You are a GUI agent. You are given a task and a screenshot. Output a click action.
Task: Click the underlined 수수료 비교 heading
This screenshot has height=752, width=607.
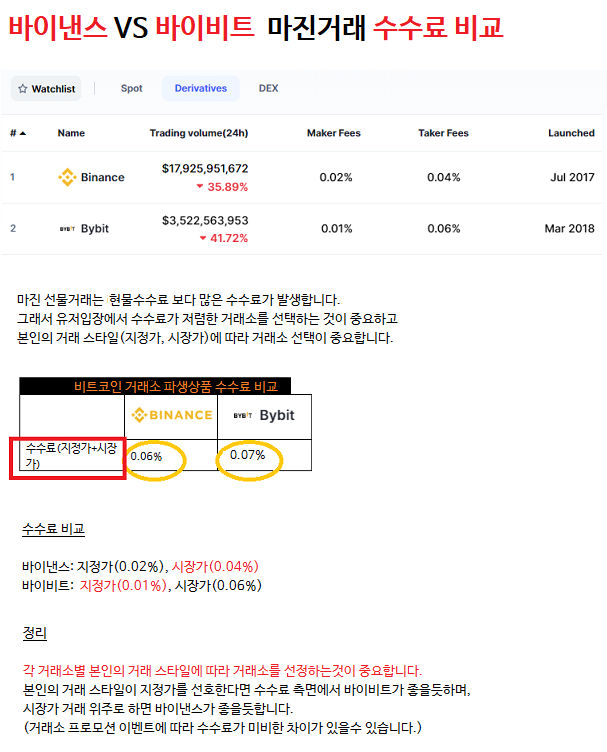(x=53, y=529)
